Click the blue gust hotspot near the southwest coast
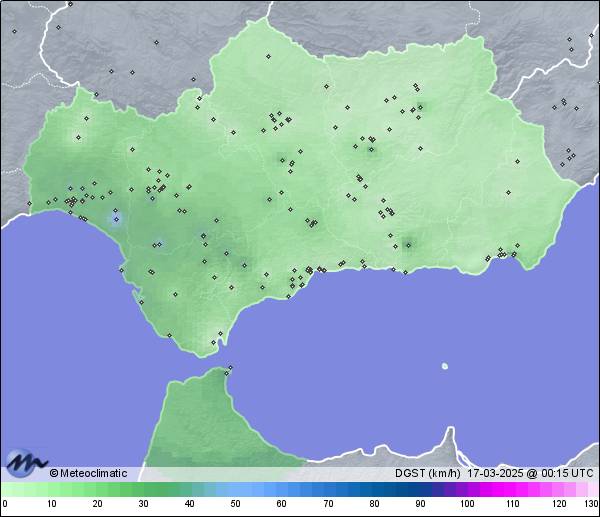Screen dimensions: 600x517 (x=116, y=219)
